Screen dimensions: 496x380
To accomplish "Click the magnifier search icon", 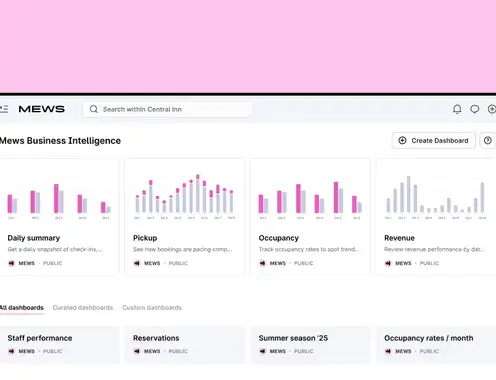I will coord(94,109).
